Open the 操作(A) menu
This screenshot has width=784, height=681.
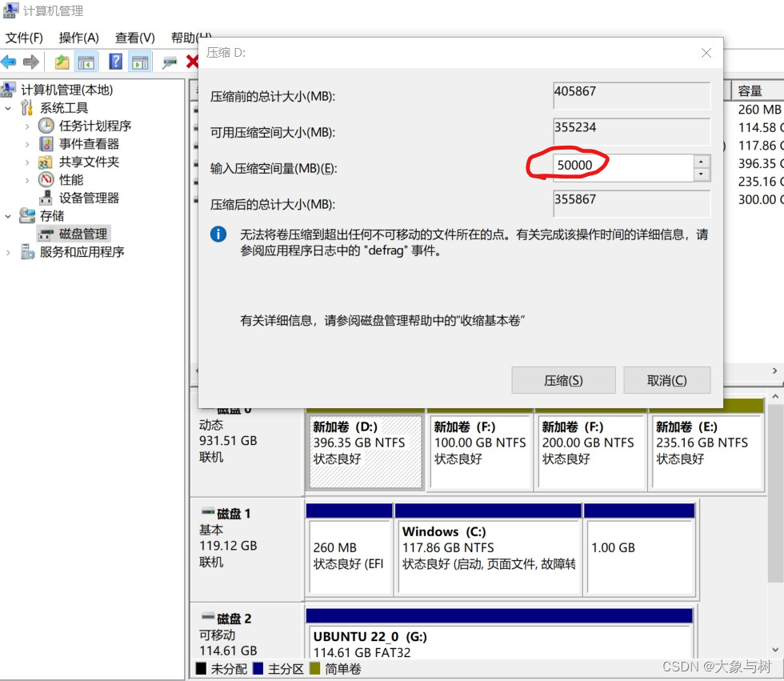tap(78, 38)
